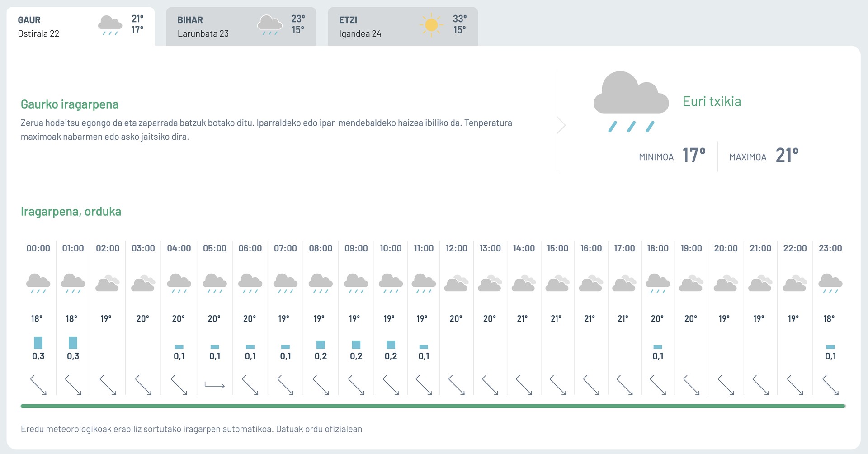Viewport: 868px width, 454px height.
Task: Click the 14:00 wind direction arrow
Action: (524, 385)
